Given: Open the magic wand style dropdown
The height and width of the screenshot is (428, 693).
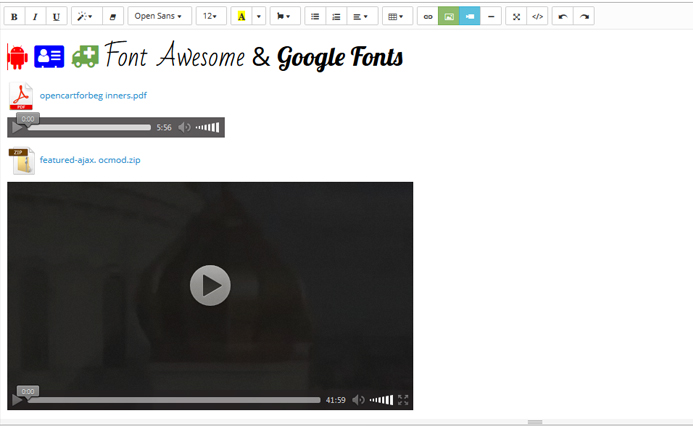Looking at the screenshot, I should (86, 16).
